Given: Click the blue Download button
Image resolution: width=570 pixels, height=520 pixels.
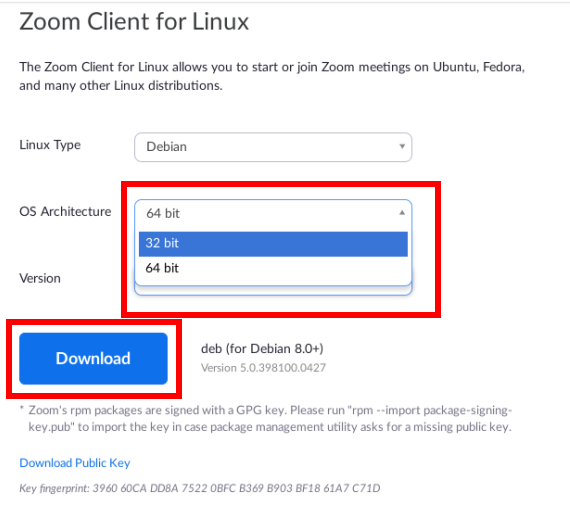Looking at the screenshot, I should click(93, 359).
